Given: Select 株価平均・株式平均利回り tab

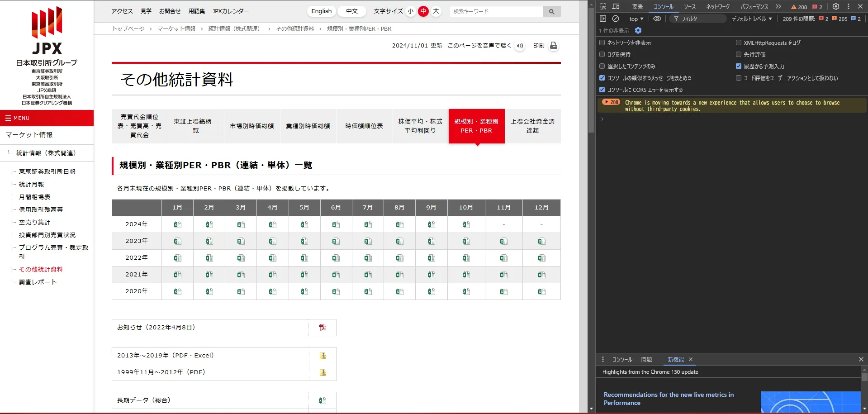Looking at the screenshot, I should [x=420, y=126].
